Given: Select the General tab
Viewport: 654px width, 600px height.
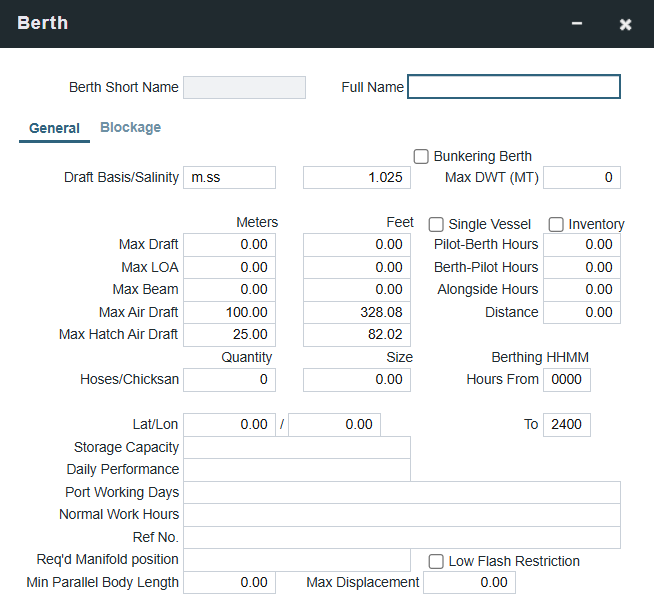Looking at the screenshot, I should point(54,128).
